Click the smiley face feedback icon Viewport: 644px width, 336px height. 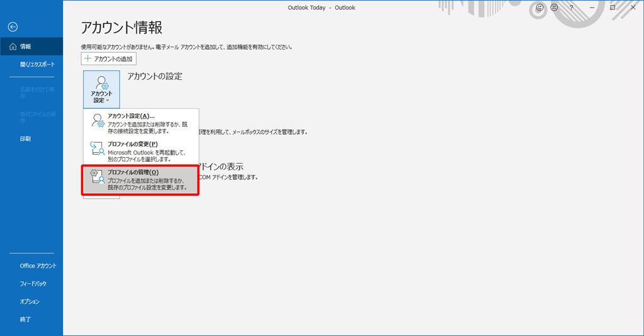(x=540, y=8)
